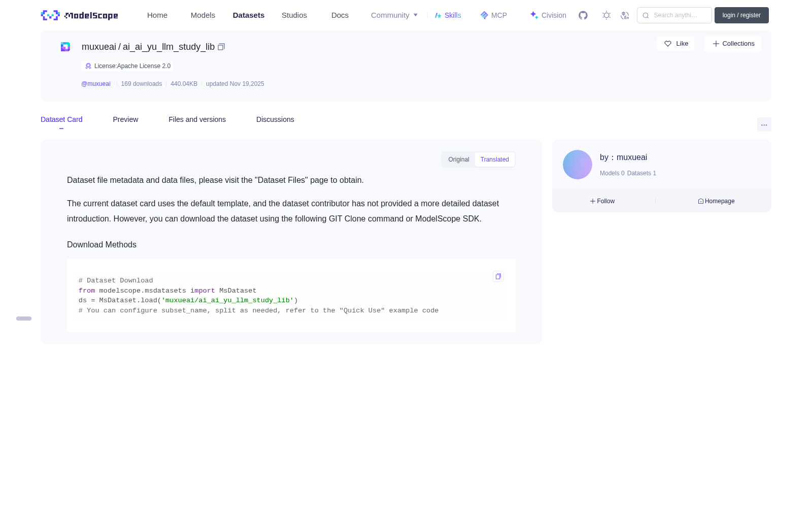Screen dimensions: 812x508
Task: Go to Home in navigation
Action: click(157, 15)
